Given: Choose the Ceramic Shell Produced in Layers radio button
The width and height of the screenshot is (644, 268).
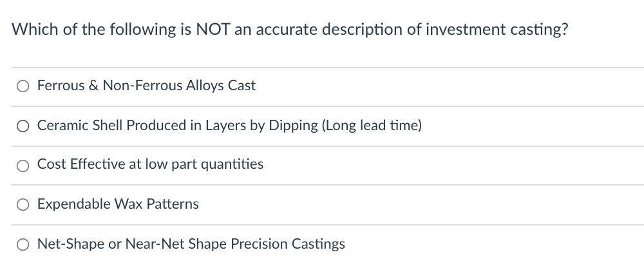Looking at the screenshot, I should pyautogui.click(x=23, y=126).
